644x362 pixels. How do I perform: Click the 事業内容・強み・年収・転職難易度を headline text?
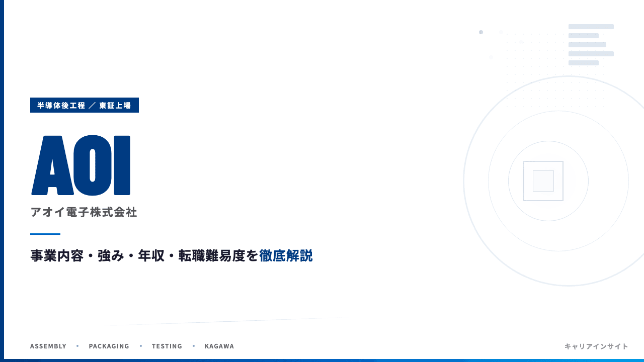tap(144, 256)
